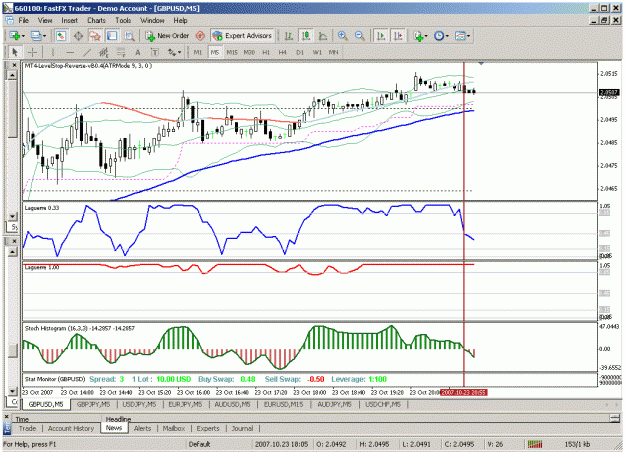Switch to the Account History tab
Viewport: 625px width, 452px height.
coord(71,428)
